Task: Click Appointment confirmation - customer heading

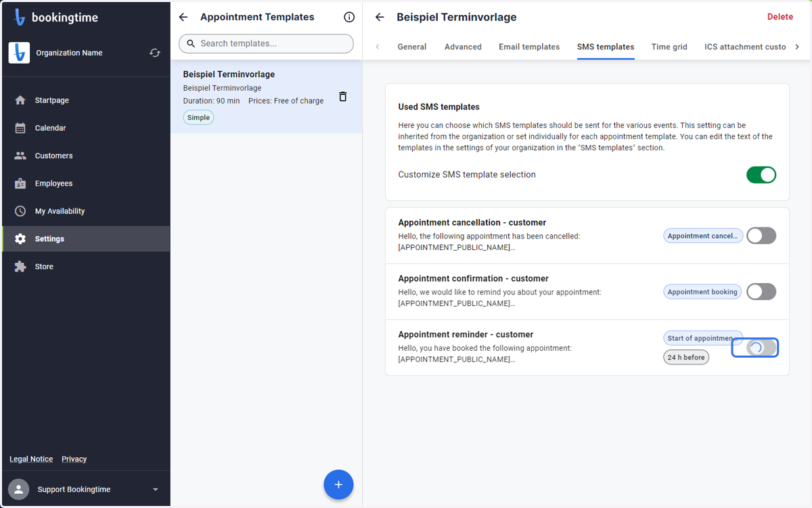Action: (474, 278)
